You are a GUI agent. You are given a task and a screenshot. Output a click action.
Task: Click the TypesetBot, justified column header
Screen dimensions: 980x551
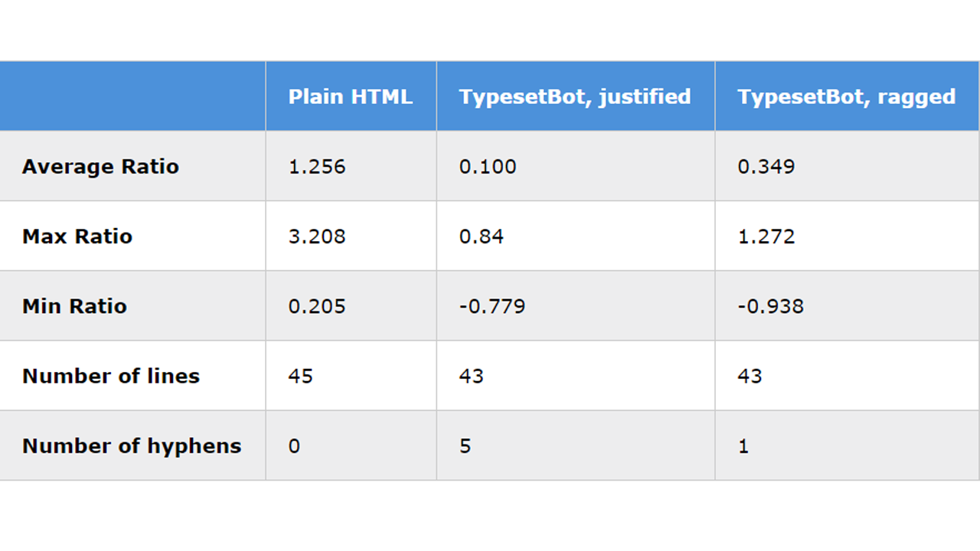pyautogui.click(x=575, y=96)
